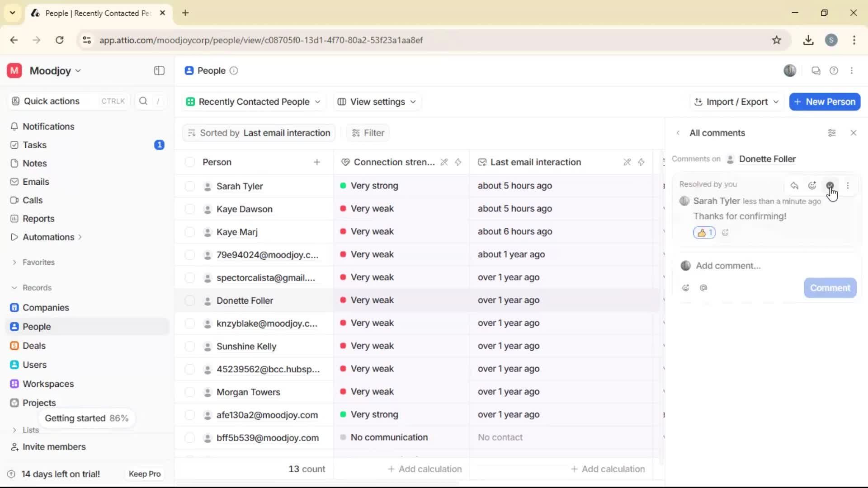Click the reply arrow on resolved comment

(794, 185)
